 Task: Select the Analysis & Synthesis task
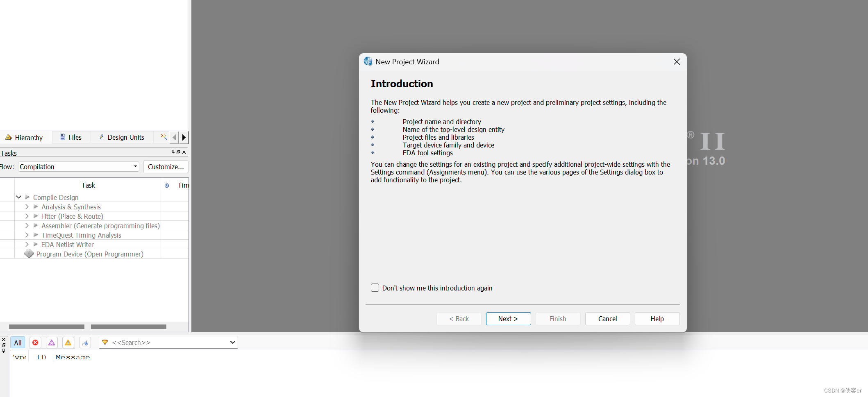(71, 207)
